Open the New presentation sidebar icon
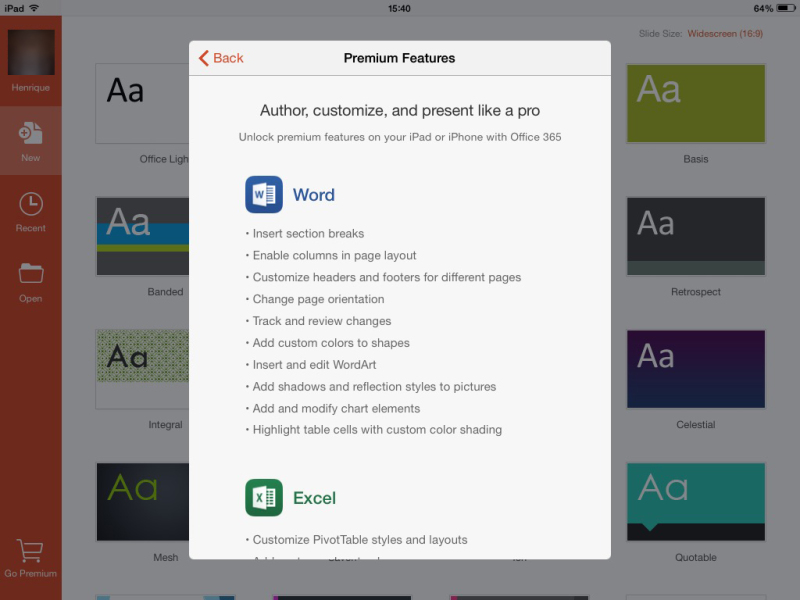This screenshot has height=600, width=800. click(31, 134)
